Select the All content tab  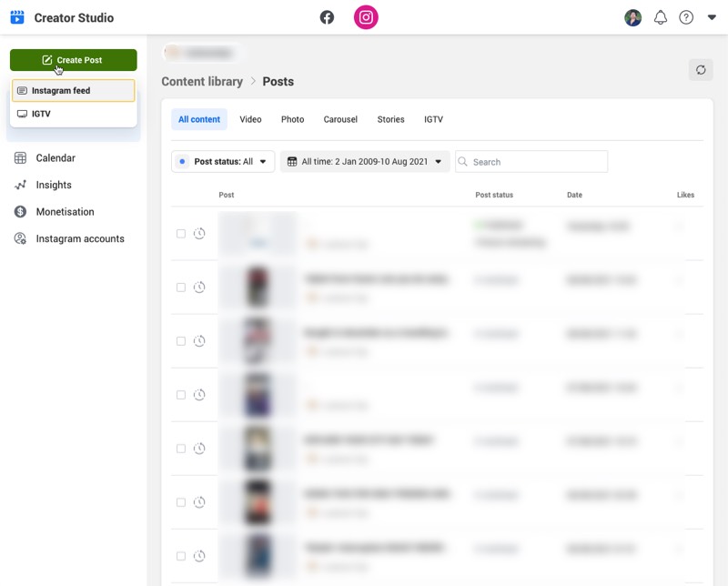click(x=199, y=119)
